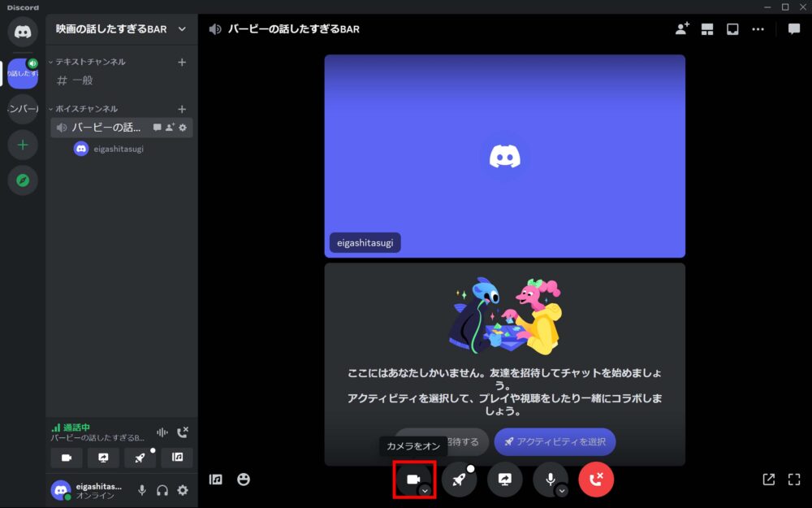812x508 pixels.
Task: Click the アクティビティを選択 button
Action: coord(555,441)
